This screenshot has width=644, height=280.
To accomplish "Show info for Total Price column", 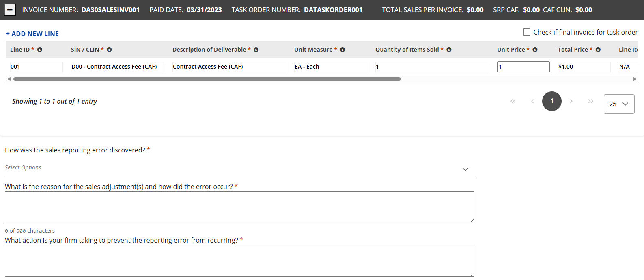I will (x=598, y=50).
